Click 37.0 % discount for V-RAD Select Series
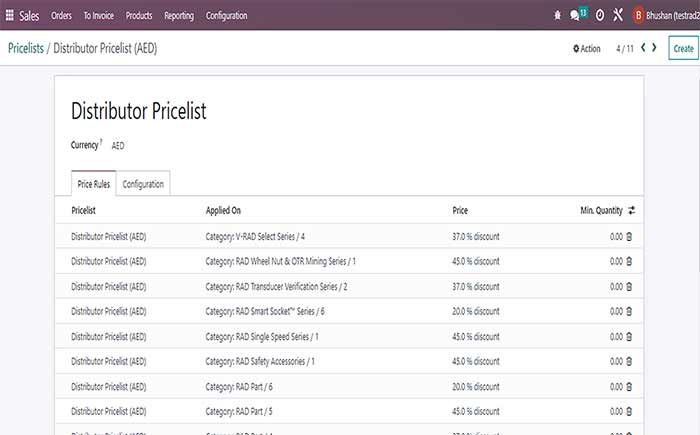 tap(475, 236)
